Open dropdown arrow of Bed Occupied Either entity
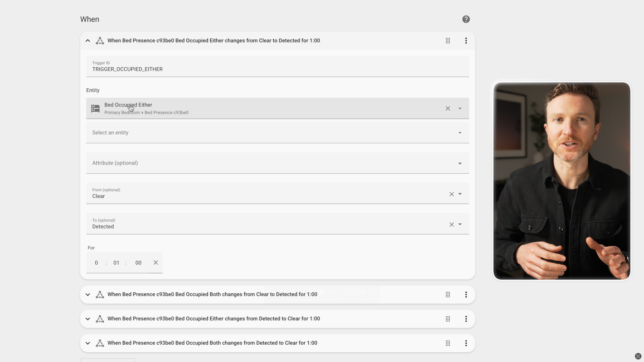The height and width of the screenshot is (362, 644). (460, 108)
